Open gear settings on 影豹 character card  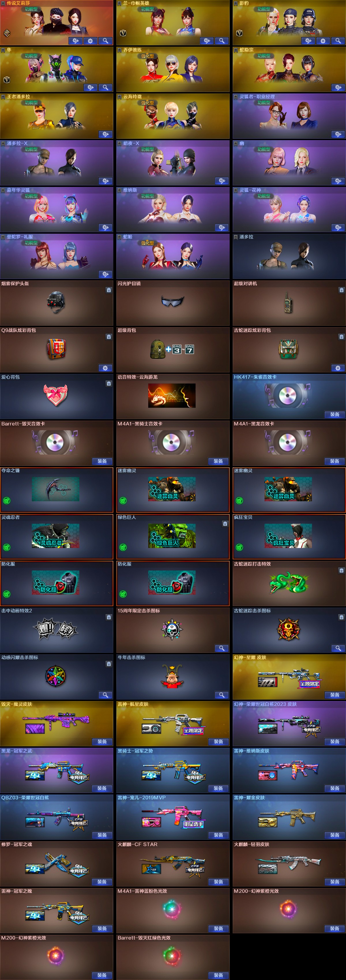323,41
